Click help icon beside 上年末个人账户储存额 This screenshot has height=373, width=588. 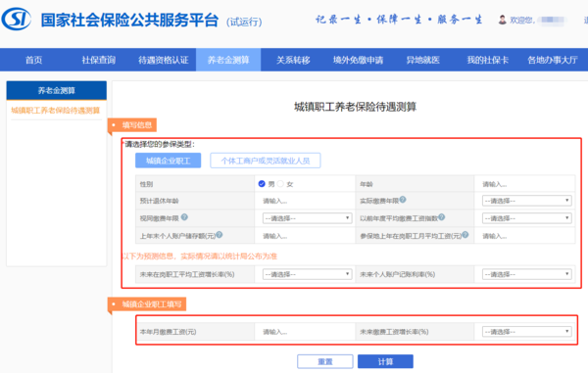[220, 234]
